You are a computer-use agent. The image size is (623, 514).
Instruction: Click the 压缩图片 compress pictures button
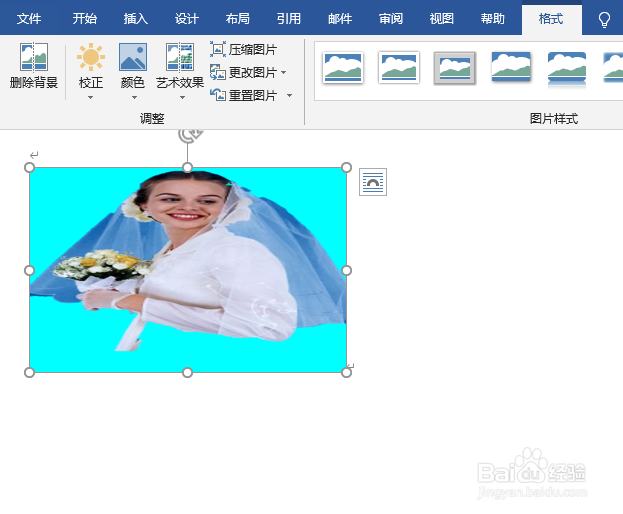pyautogui.click(x=244, y=50)
